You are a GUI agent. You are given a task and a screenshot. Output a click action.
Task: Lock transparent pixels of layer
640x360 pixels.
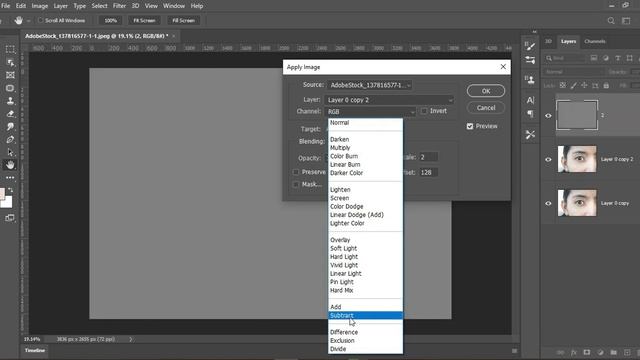(563, 85)
